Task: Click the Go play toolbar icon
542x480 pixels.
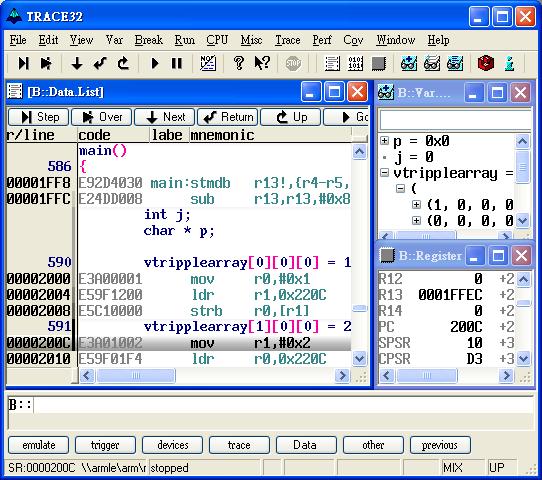Action: coord(155,63)
